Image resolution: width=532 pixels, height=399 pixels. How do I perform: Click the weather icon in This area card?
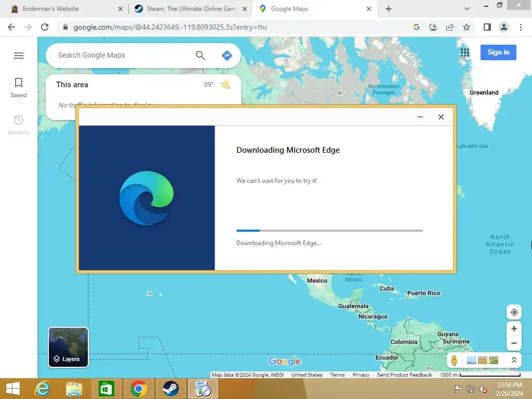pos(225,85)
